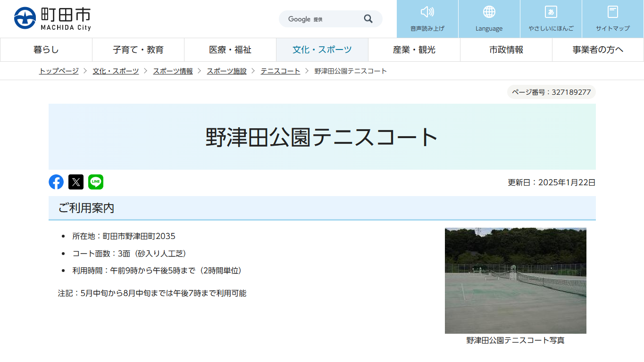Click the search magnifier icon
This screenshot has width=644, height=362.
pos(368,19)
